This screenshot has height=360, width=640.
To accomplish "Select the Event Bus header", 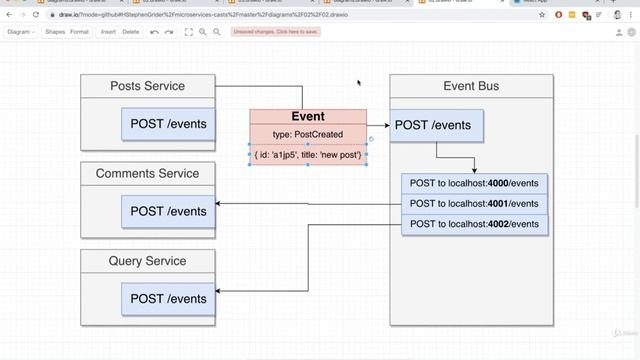I will pyautogui.click(x=471, y=86).
